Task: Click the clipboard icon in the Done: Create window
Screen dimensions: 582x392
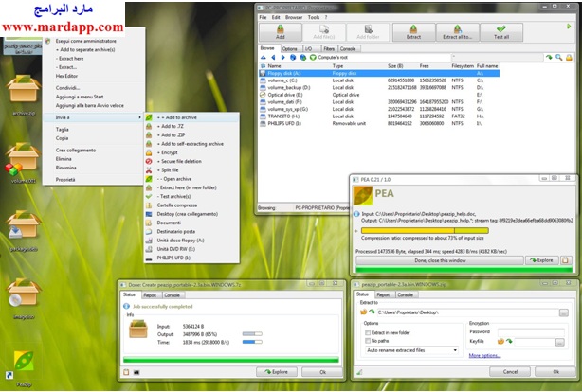Action: click(x=126, y=372)
